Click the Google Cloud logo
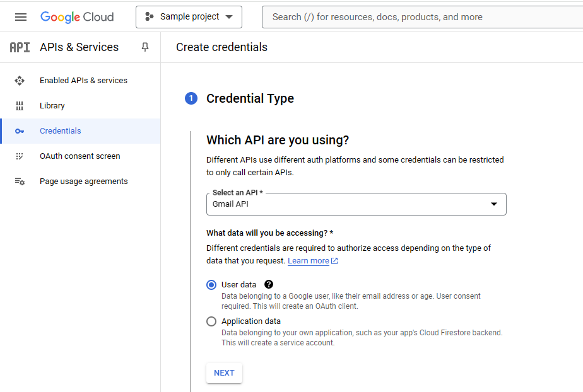The image size is (583, 392). click(77, 17)
